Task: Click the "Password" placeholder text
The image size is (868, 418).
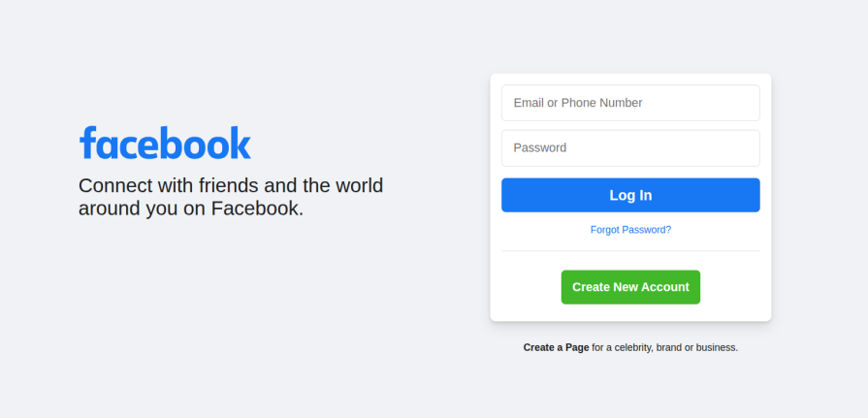Action: (x=540, y=148)
